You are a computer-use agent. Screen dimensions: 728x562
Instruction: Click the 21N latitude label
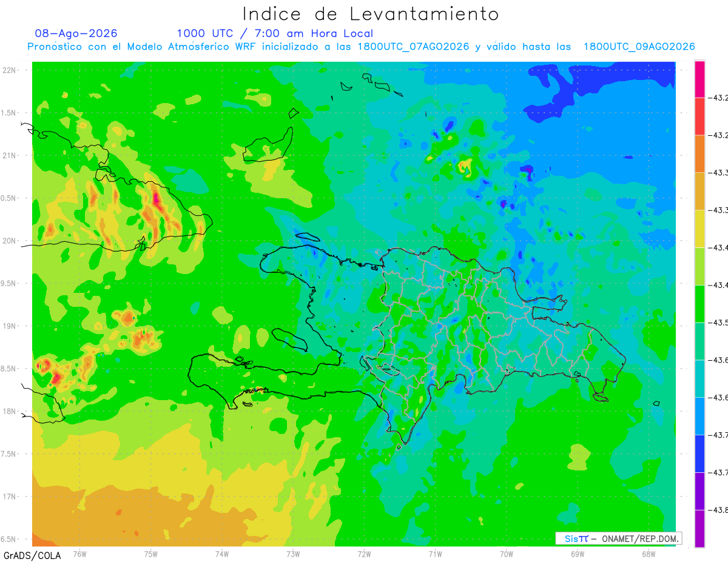9,155
